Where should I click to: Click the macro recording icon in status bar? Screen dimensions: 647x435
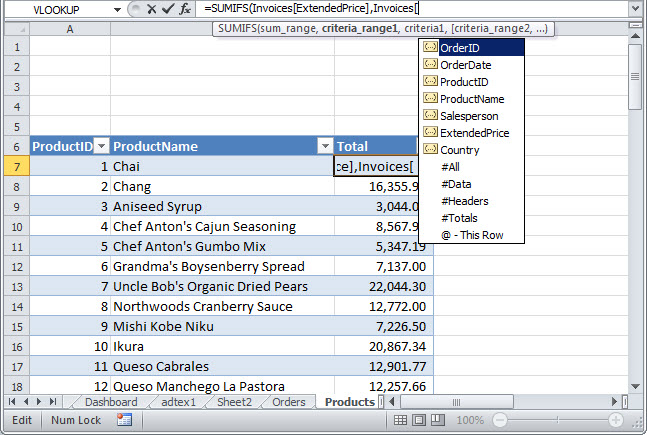point(124,420)
